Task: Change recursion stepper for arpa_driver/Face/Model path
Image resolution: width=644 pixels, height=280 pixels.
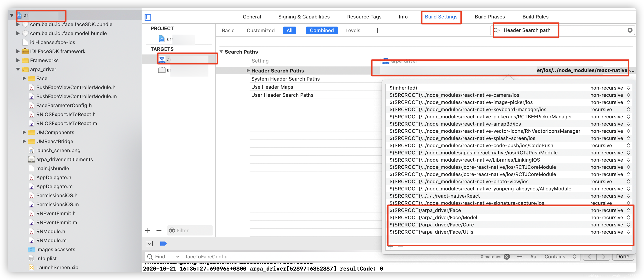Action: [x=628, y=217]
